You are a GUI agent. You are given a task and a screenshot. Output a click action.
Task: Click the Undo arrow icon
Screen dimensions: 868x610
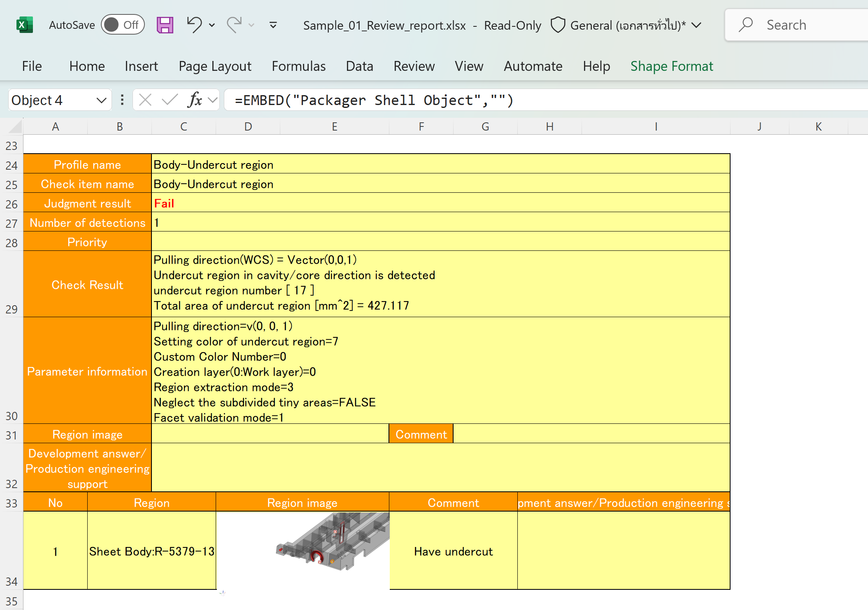[194, 25]
